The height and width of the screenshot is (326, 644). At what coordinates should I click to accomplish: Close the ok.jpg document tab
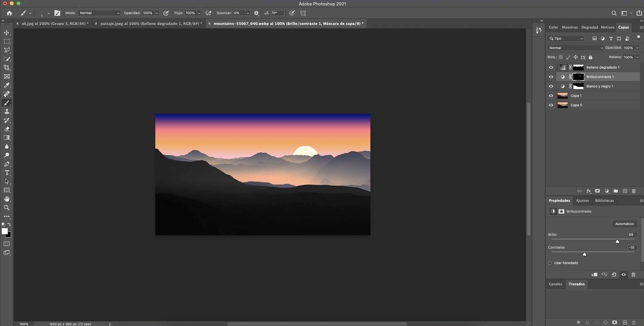(x=17, y=24)
